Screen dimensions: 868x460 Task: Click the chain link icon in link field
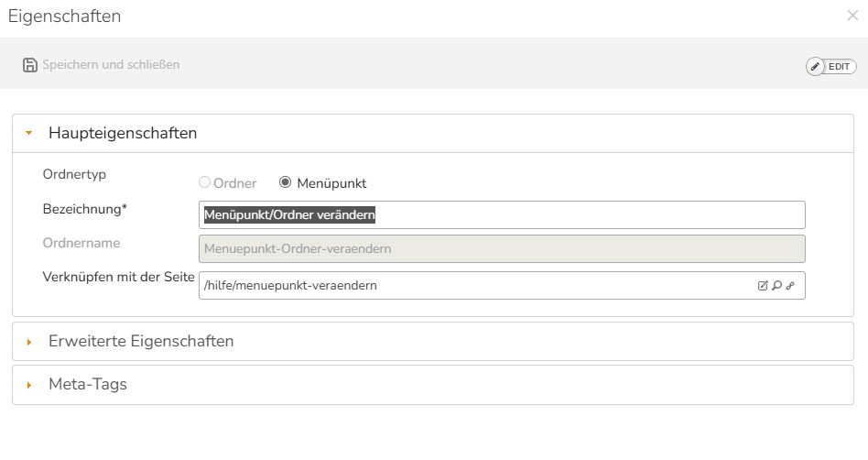tap(790, 285)
